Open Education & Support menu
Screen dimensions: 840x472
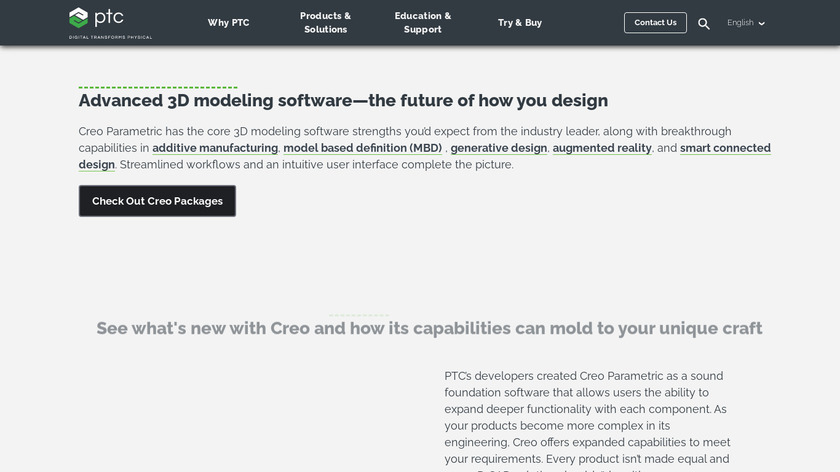point(423,23)
